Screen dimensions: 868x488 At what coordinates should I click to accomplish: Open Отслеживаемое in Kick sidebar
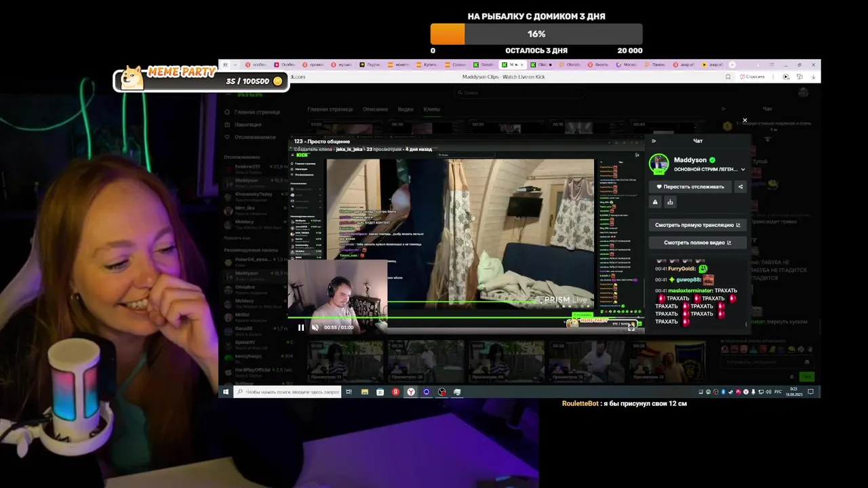click(x=250, y=137)
